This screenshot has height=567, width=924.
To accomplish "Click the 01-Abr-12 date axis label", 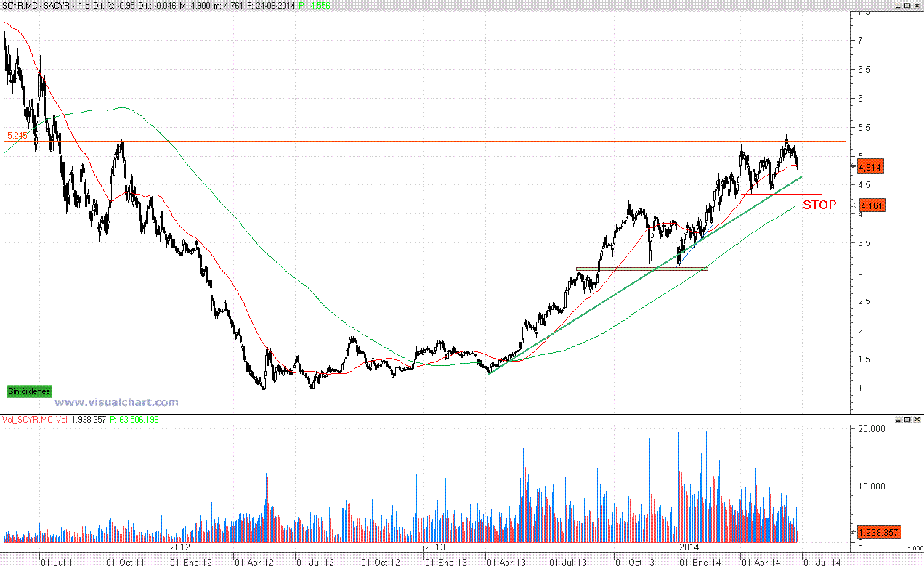I will 254,562.
